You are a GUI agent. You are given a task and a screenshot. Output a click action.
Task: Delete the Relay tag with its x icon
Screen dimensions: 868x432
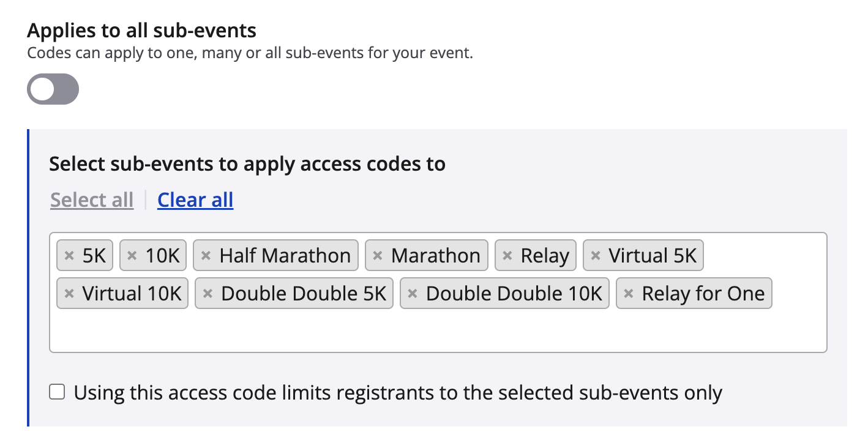click(507, 255)
